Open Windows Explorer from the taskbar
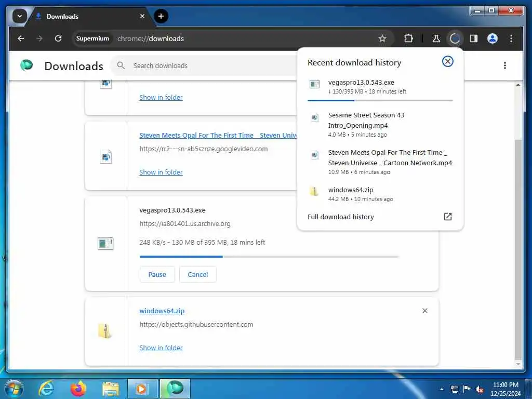This screenshot has height=399, width=532. pyautogui.click(x=111, y=389)
